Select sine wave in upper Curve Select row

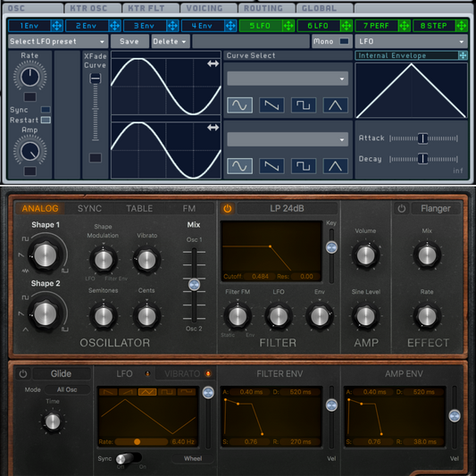pos(240,105)
